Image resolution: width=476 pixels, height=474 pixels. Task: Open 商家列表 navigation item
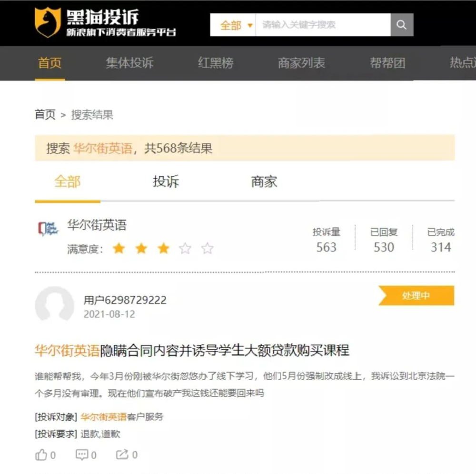[301, 63]
